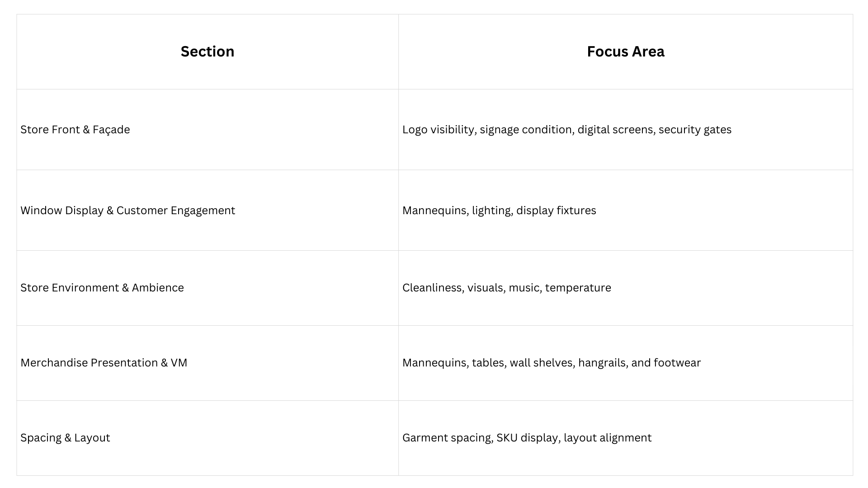Click the words 'layout alignment'
This screenshot has width=868, height=488.
(607, 438)
